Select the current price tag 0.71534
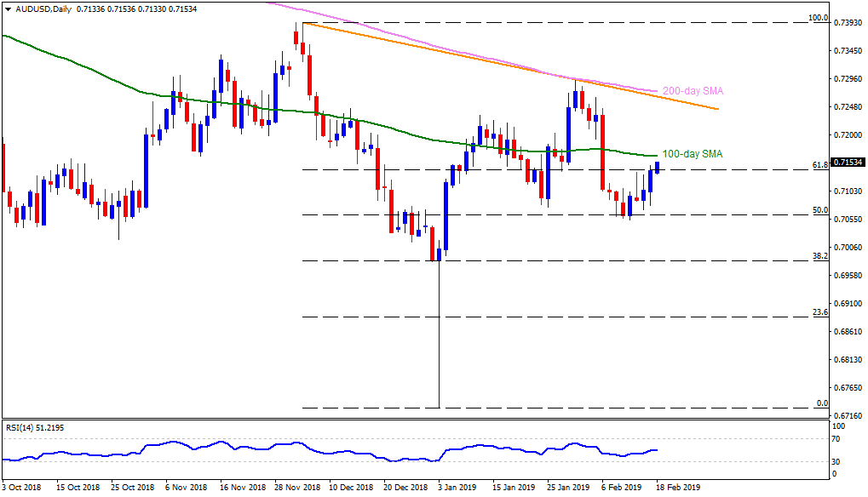Screen dimensions: 868x497 pos(848,162)
